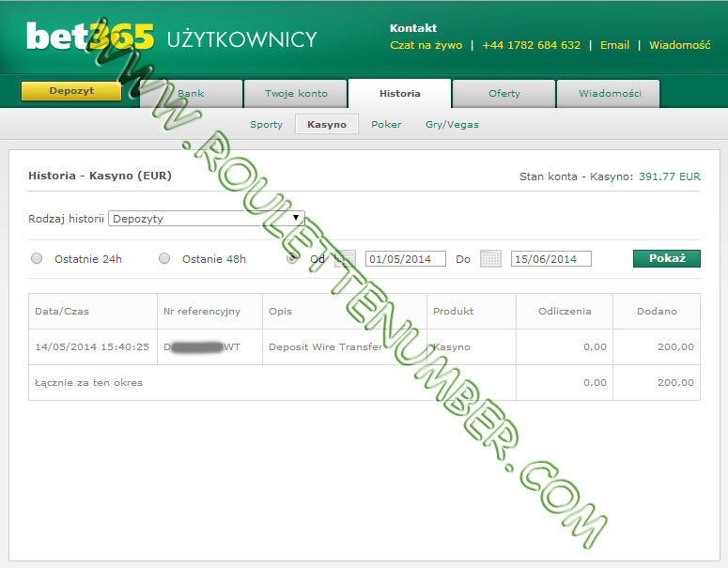
Task: Open the Historia tab
Action: [400, 94]
